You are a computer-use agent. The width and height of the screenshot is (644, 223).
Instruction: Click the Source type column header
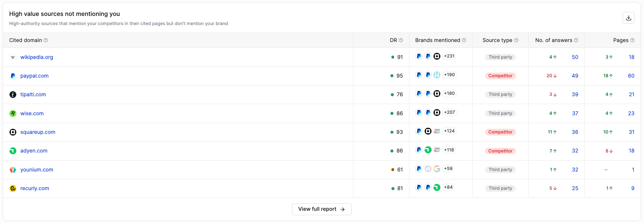click(x=497, y=40)
